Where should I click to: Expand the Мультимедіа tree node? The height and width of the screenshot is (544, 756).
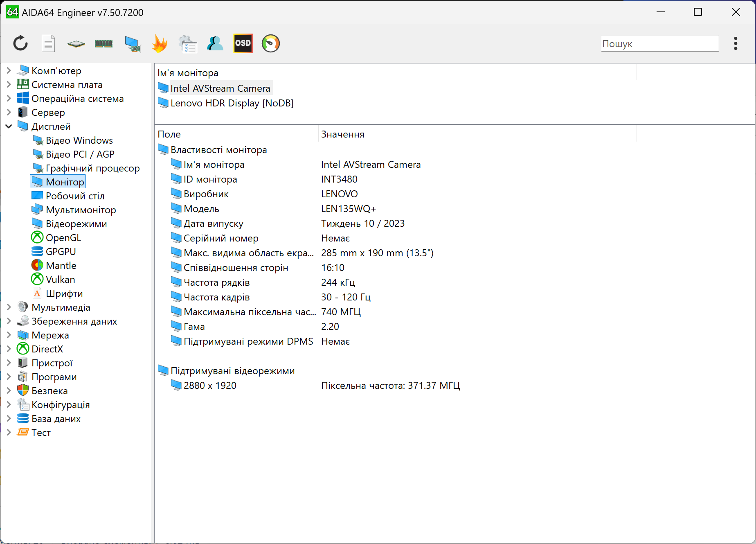click(9, 307)
